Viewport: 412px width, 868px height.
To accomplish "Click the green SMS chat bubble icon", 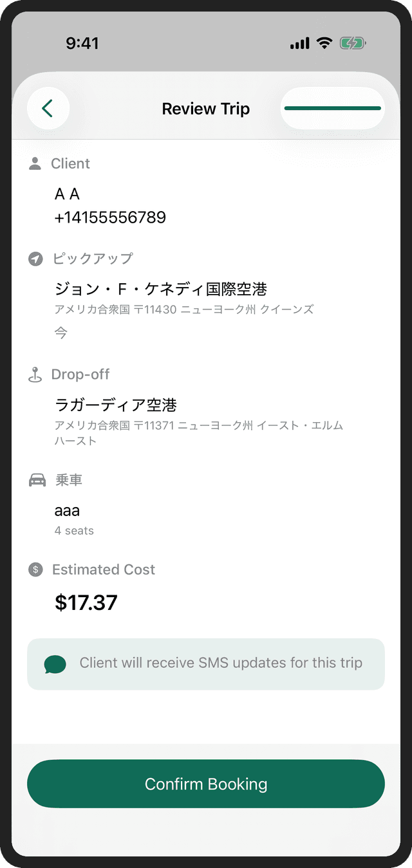I will 55,663.
